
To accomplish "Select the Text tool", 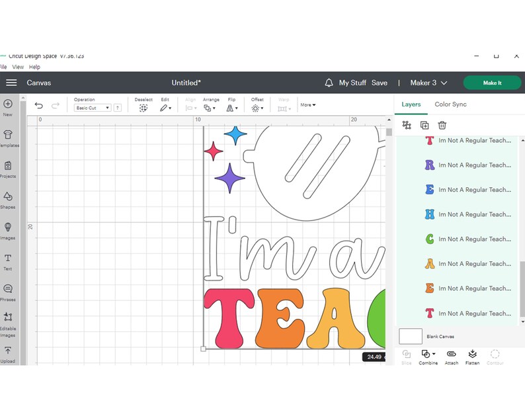I will coord(8,262).
